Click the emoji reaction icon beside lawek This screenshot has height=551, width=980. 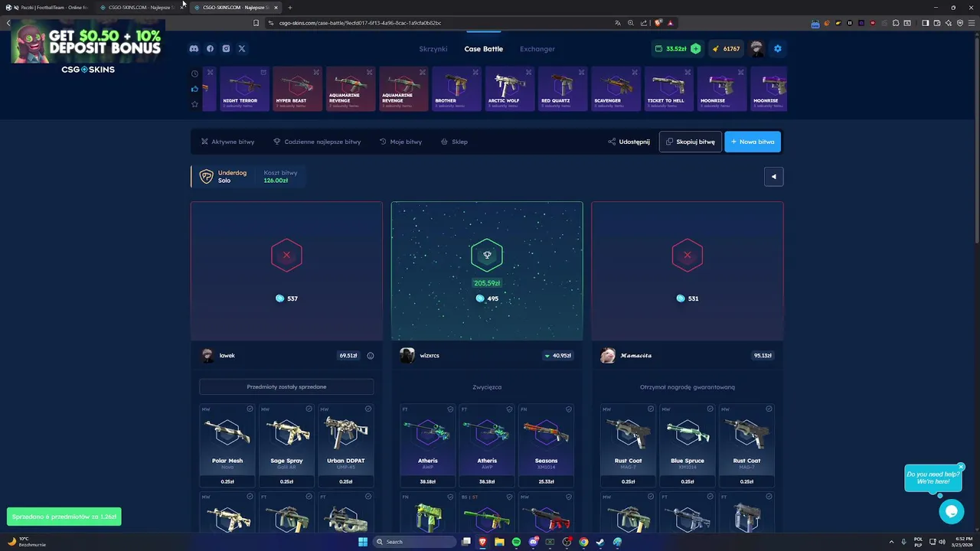[x=371, y=356]
